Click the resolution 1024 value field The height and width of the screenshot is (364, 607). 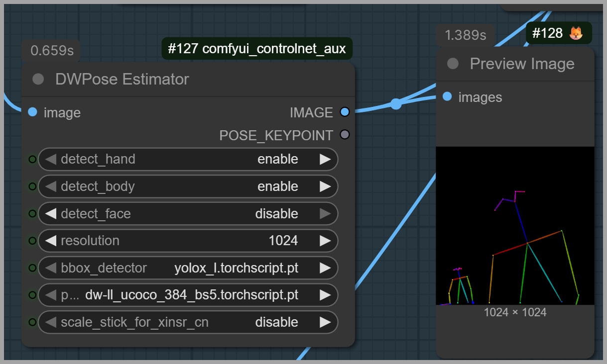pyautogui.click(x=283, y=241)
